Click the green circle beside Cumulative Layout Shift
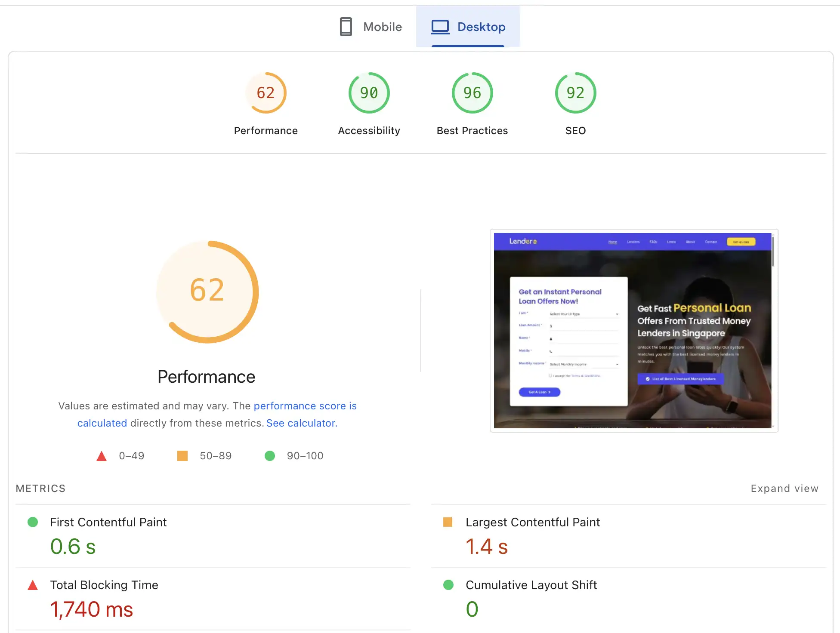This screenshot has height=633, width=840. pos(448,585)
